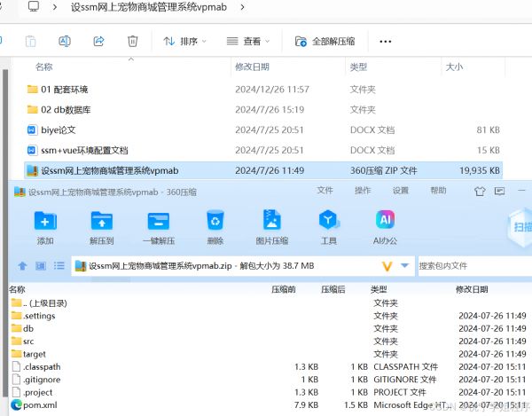The height and width of the screenshot is (416, 532).
Task: Click the search in archive (搜索包内文件) field
Action: 475,266
